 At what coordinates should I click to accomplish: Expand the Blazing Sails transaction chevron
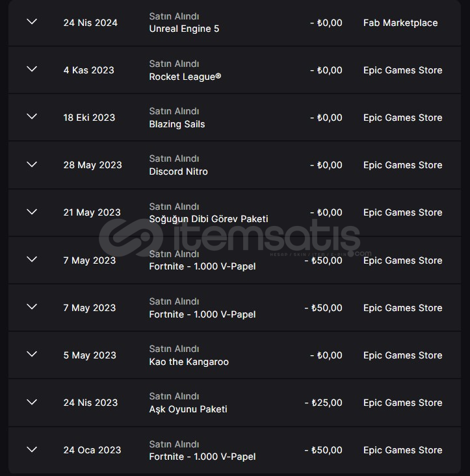click(x=31, y=117)
